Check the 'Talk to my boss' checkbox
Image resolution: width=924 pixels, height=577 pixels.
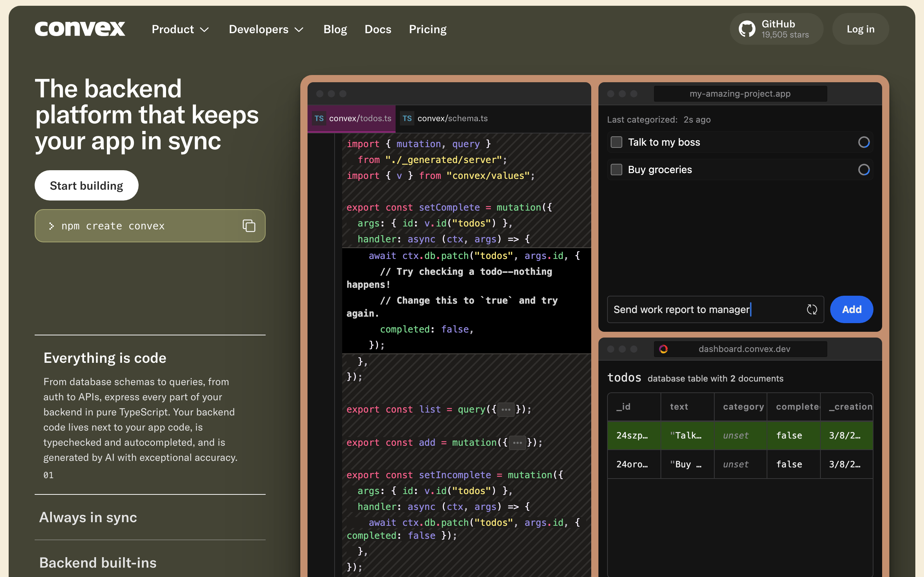click(616, 142)
